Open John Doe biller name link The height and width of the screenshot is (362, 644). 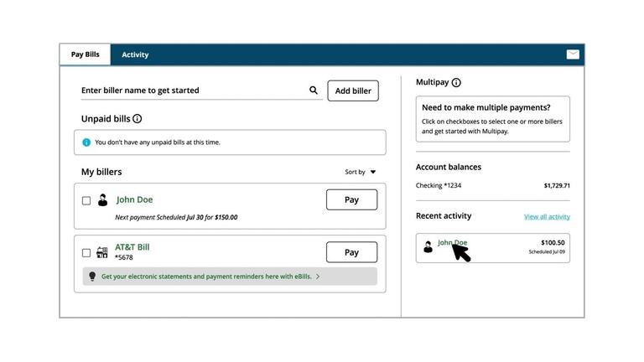[x=134, y=199]
